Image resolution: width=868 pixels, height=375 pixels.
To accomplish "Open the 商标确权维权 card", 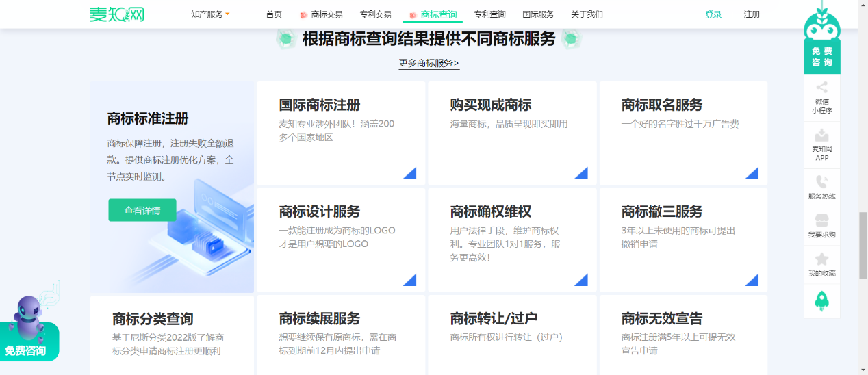I will pyautogui.click(x=512, y=240).
